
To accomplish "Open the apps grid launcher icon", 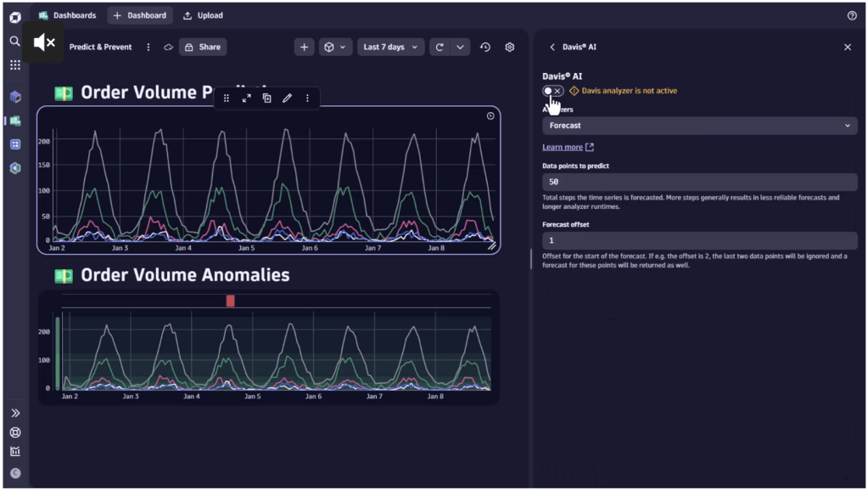I will 14,65.
